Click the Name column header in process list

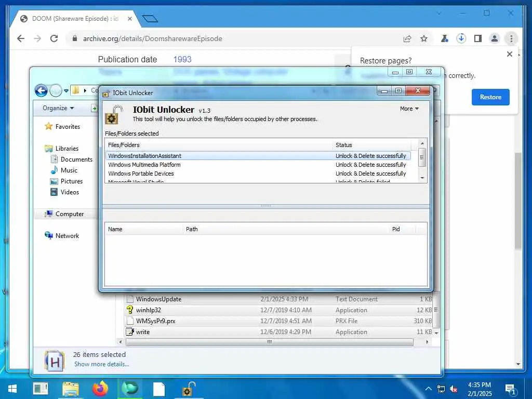point(144,229)
